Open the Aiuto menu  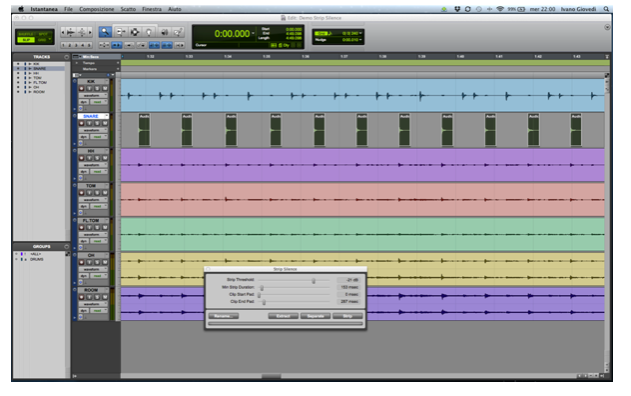[x=175, y=9]
